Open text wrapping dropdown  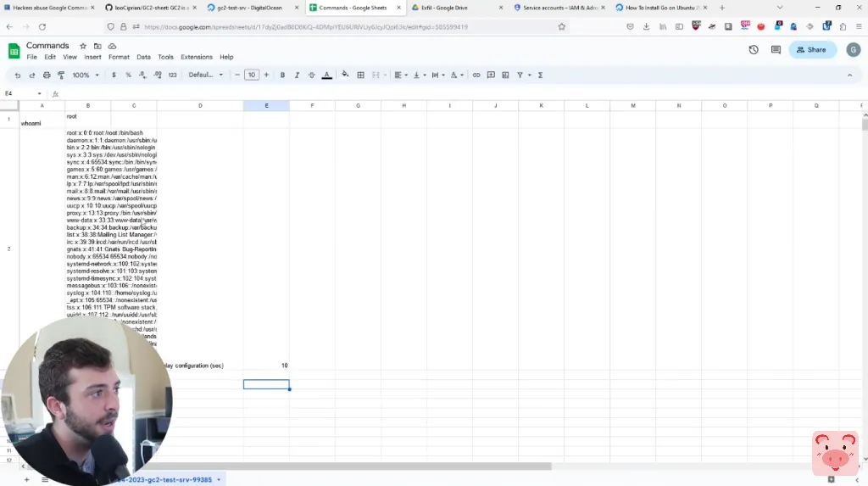point(438,75)
